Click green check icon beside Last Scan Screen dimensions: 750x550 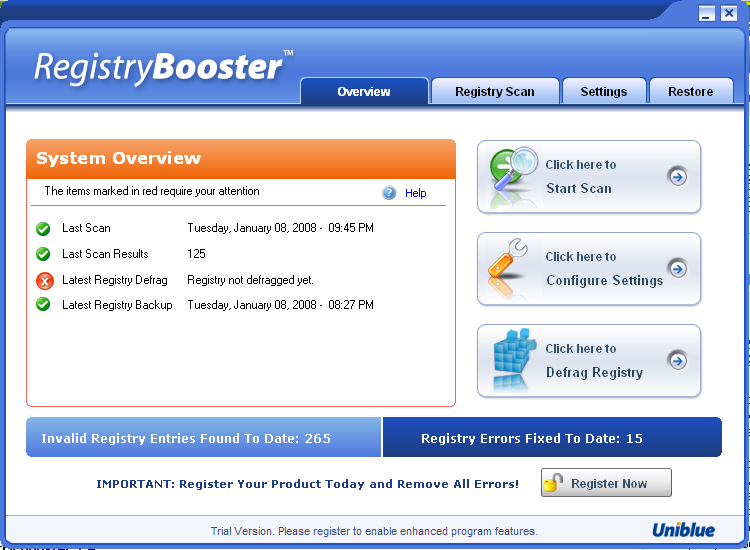click(x=43, y=229)
